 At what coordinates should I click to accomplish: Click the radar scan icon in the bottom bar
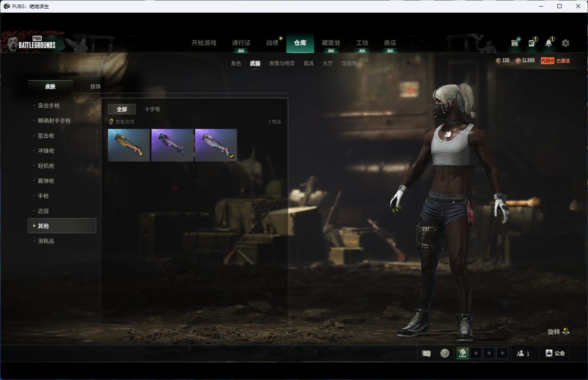point(445,353)
